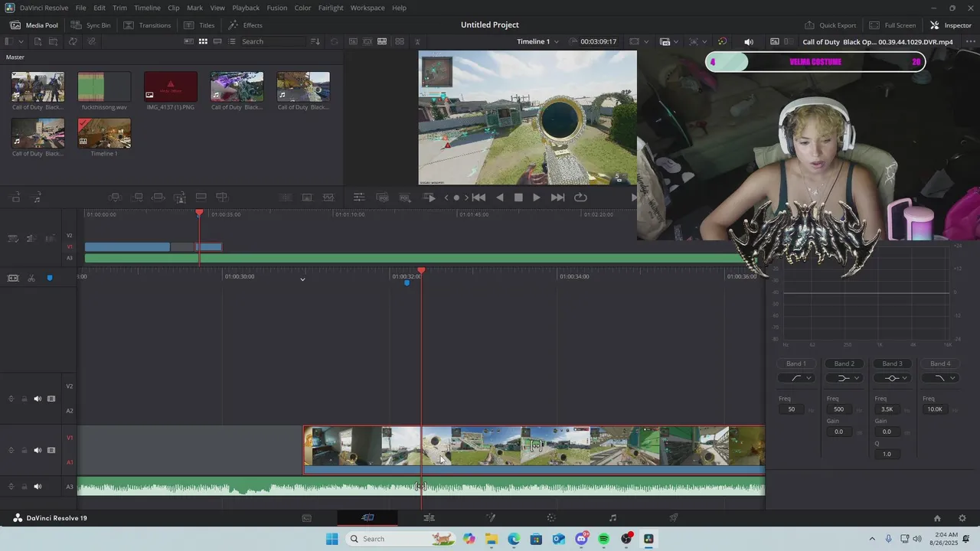Click the Import Media icon
The image size is (980, 551).
tap(38, 41)
